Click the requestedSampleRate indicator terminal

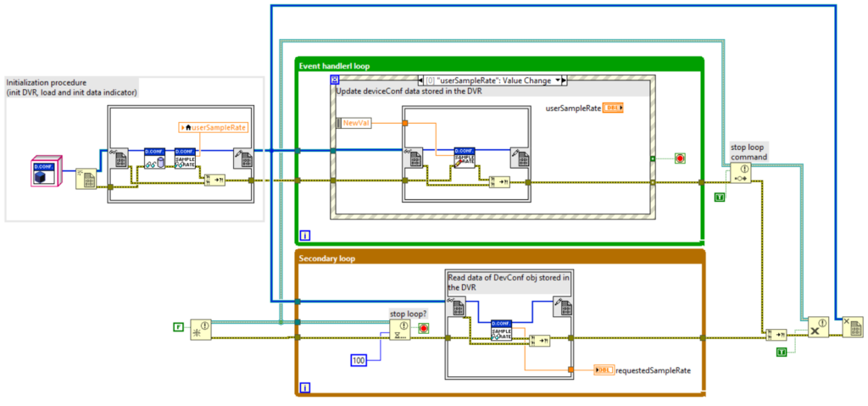604,370
